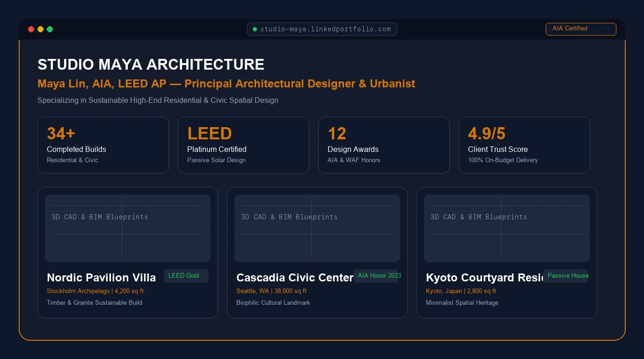This screenshot has width=644, height=359.
Task: Click the Kyoto Courtyard project title
Action: pyautogui.click(x=484, y=278)
